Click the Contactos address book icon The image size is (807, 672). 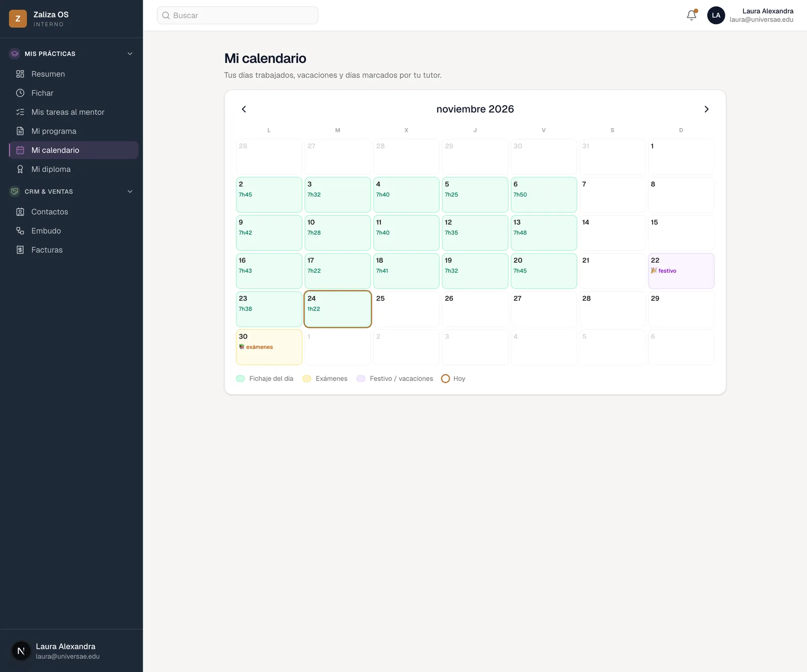(x=20, y=212)
